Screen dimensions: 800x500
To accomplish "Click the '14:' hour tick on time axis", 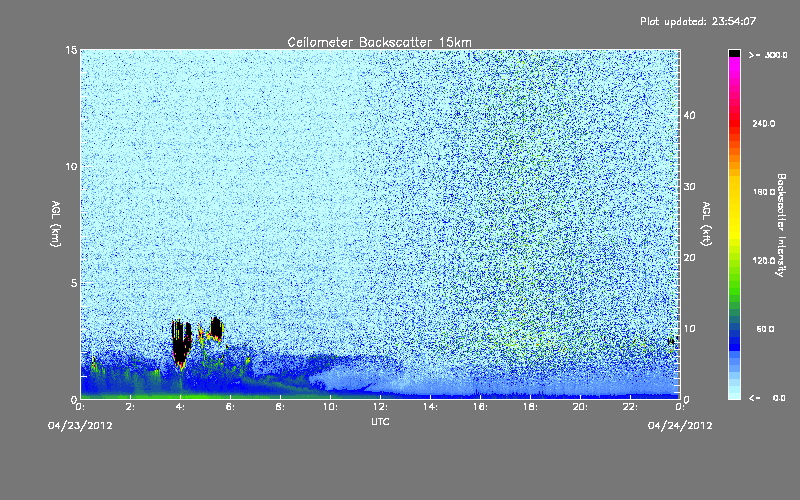I will pyautogui.click(x=430, y=407).
